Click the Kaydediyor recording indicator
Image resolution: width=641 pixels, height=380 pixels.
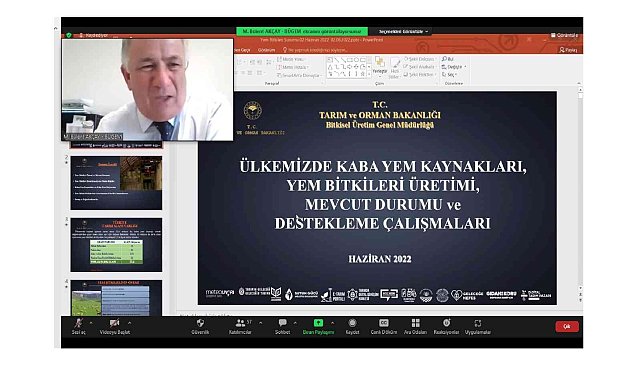tap(94, 36)
